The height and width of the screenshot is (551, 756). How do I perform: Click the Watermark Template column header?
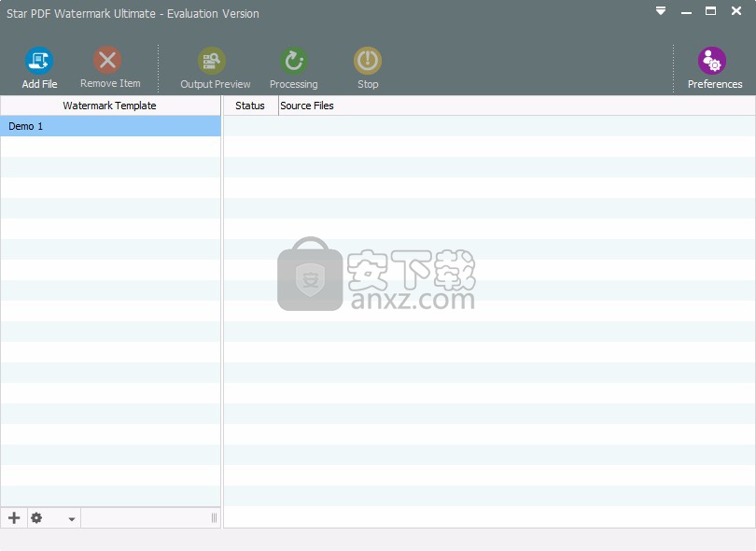click(x=110, y=106)
